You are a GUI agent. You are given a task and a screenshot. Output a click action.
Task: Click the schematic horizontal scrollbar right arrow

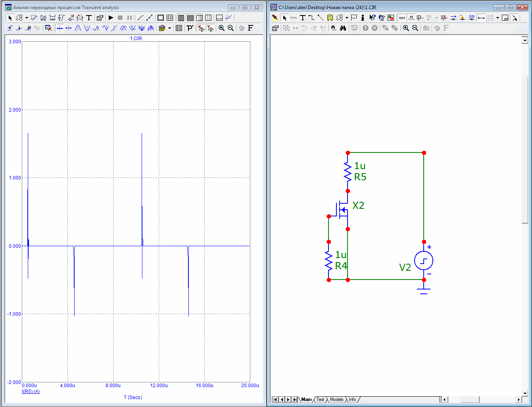point(519,399)
